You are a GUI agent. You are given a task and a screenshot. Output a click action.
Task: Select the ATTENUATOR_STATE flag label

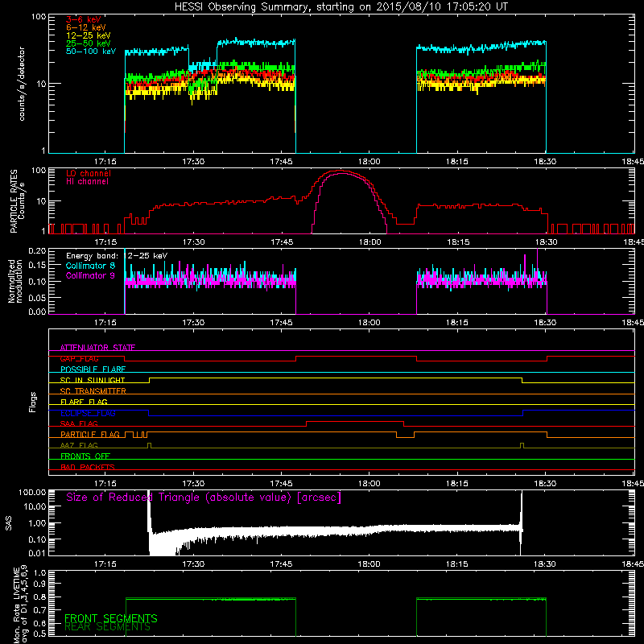point(97,348)
